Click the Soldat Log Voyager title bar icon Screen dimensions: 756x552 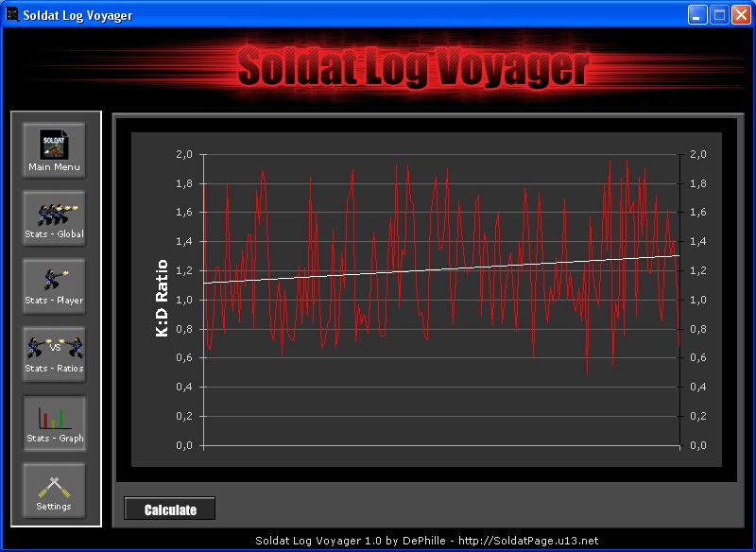click(11, 14)
